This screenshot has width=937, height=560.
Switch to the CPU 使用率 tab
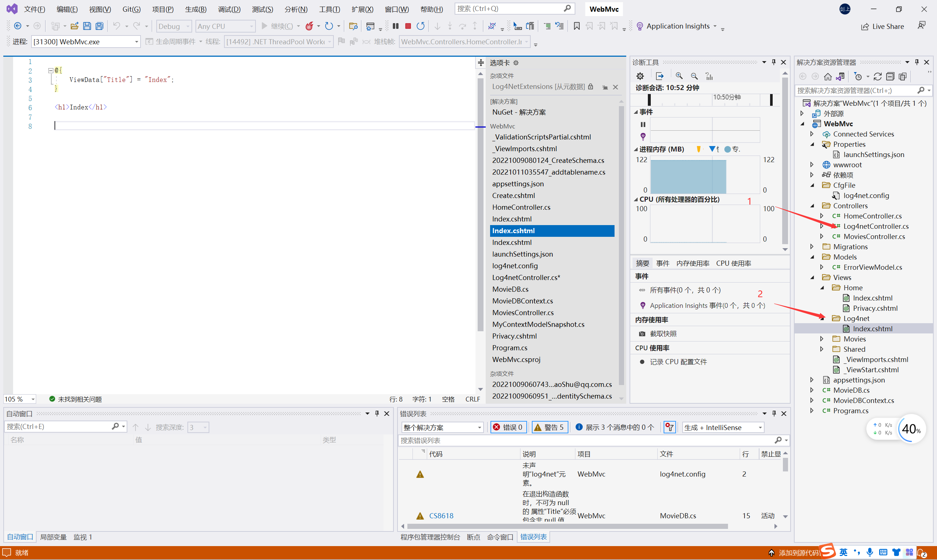[733, 264]
